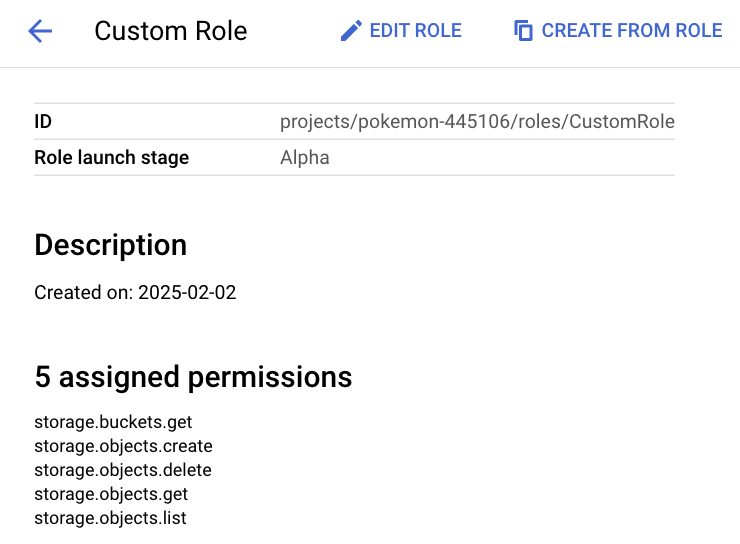Select the storage.objects.get permission
The image size is (740, 544).
tap(111, 494)
